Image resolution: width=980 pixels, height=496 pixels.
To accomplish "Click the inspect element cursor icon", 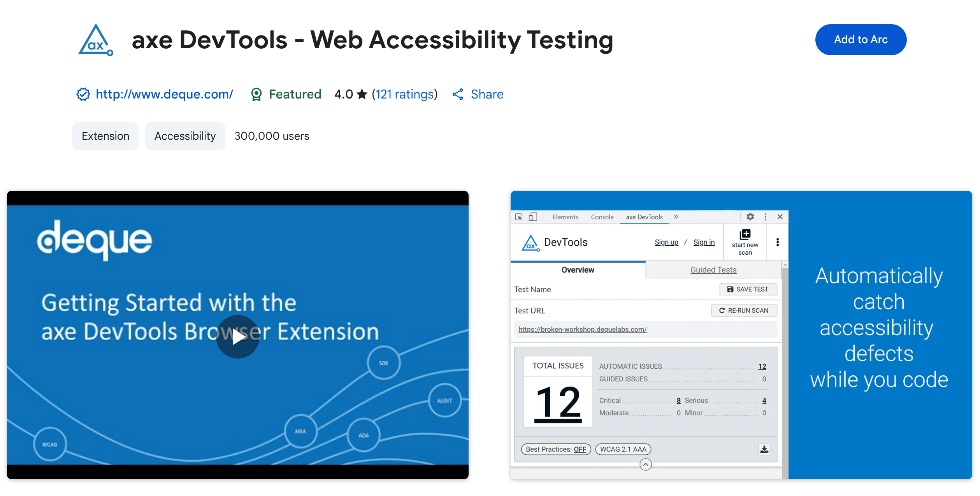I will point(519,217).
